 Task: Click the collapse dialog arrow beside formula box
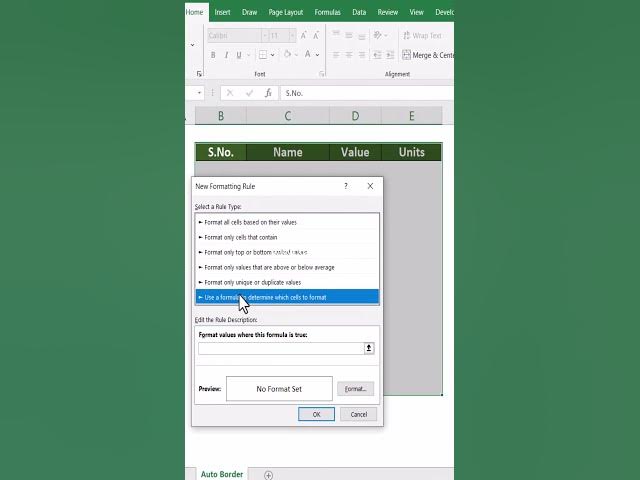369,348
